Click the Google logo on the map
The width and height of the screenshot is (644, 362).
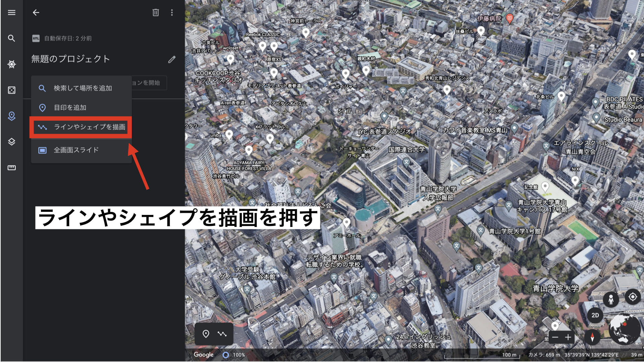click(x=204, y=355)
